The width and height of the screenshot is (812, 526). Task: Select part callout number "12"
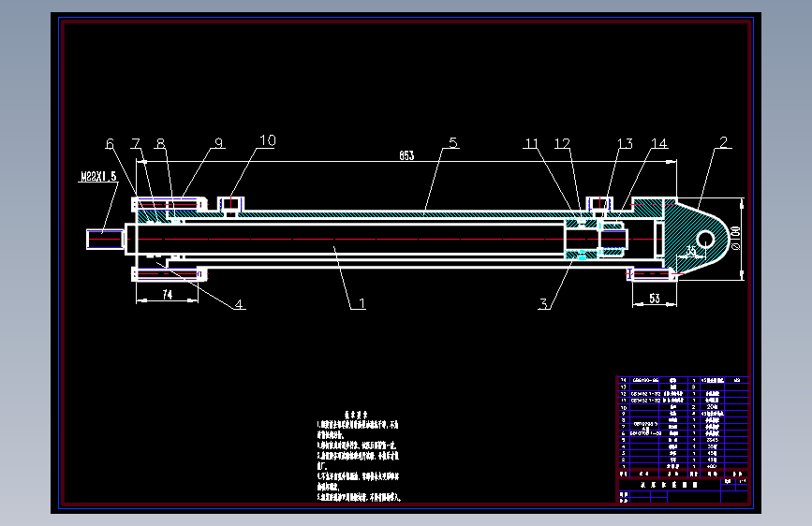pyautogui.click(x=562, y=143)
